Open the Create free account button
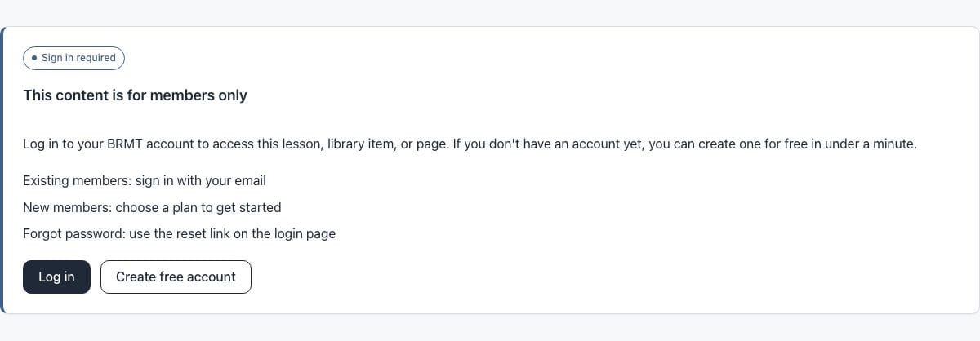 coord(176,277)
